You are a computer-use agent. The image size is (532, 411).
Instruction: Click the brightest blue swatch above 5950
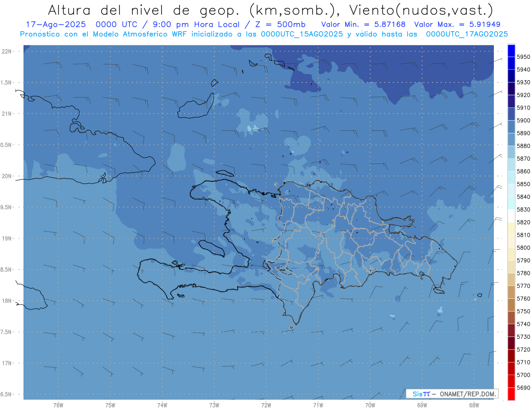(511, 51)
